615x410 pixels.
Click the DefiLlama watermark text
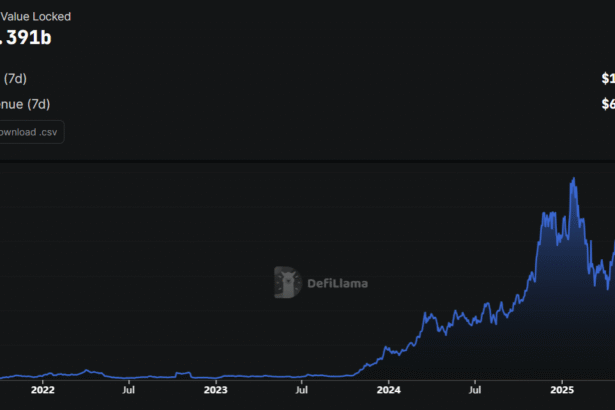pyautogui.click(x=337, y=284)
